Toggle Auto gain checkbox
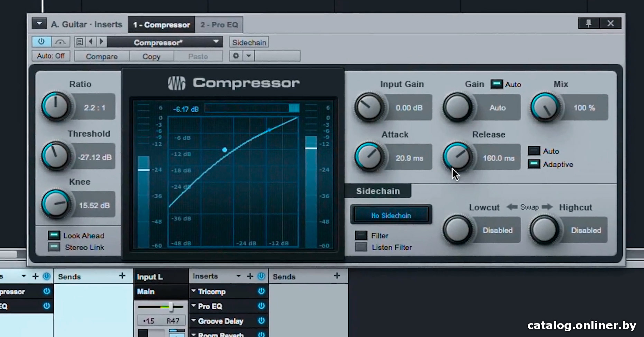This screenshot has height=337, width=644. tap(497, 84)
